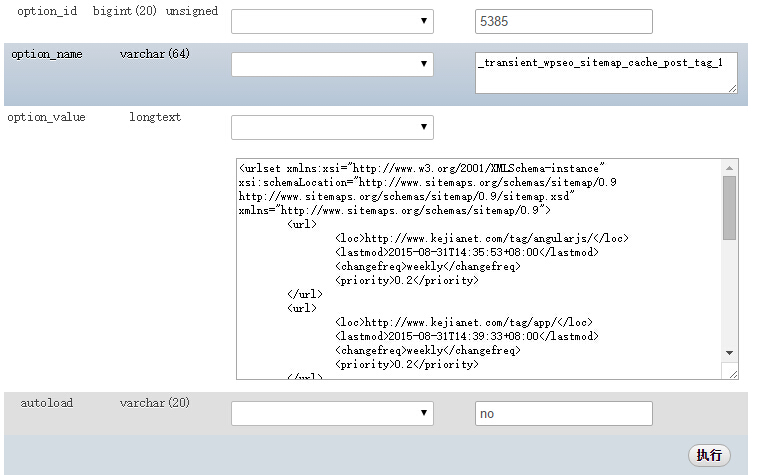Click the option_value column label
770x475 pixels.
point(47,117)
